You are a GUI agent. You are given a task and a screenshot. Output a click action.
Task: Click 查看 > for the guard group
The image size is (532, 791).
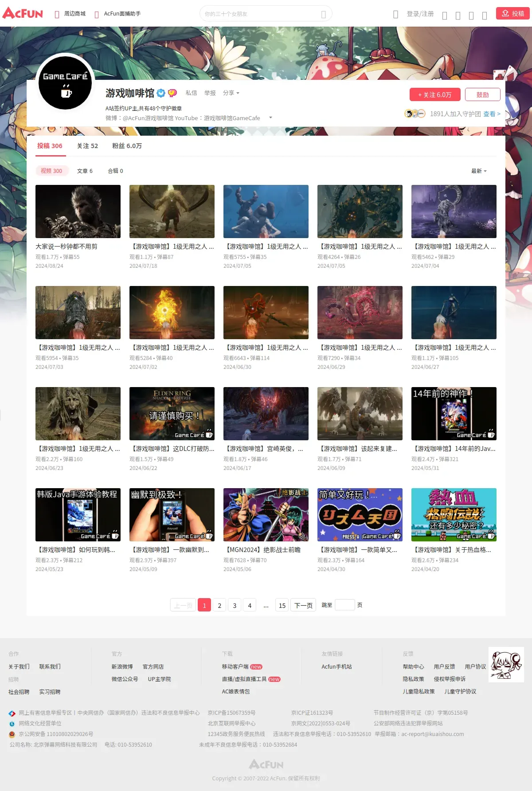(x=492, y=114)
